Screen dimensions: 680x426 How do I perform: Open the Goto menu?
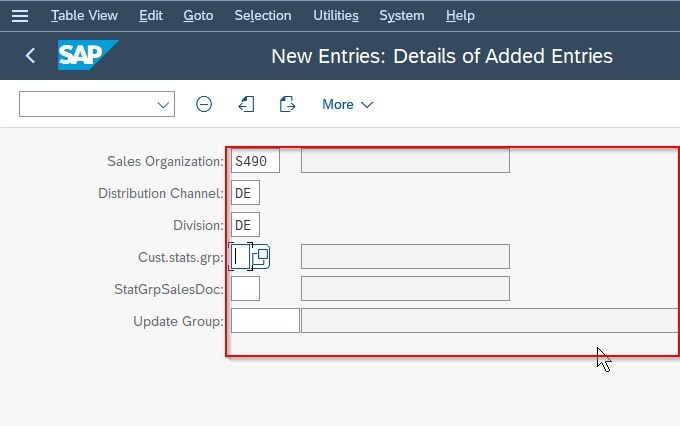tap(198, 16)
